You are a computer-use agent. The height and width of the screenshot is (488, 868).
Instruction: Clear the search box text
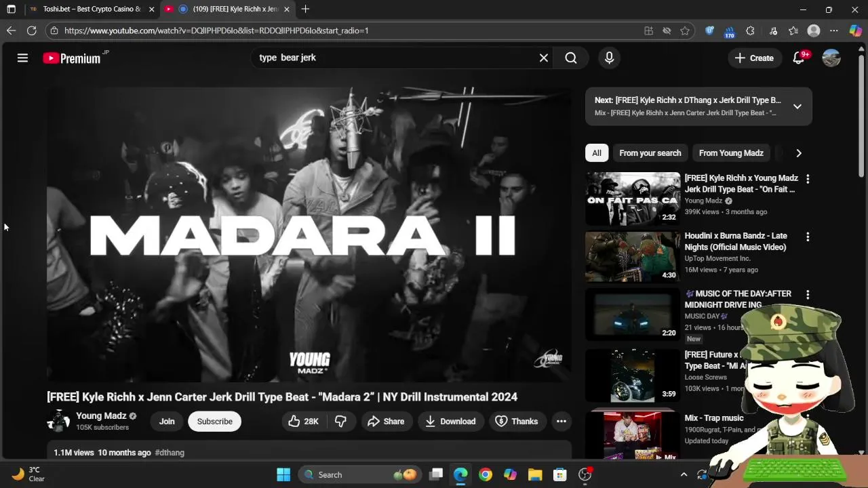click(x=543, y=58)
